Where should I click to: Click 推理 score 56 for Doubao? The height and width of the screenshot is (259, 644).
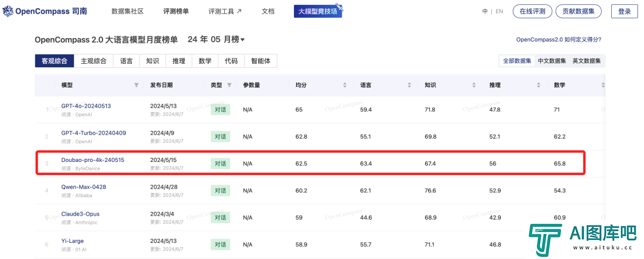click(x=493, y=164)
